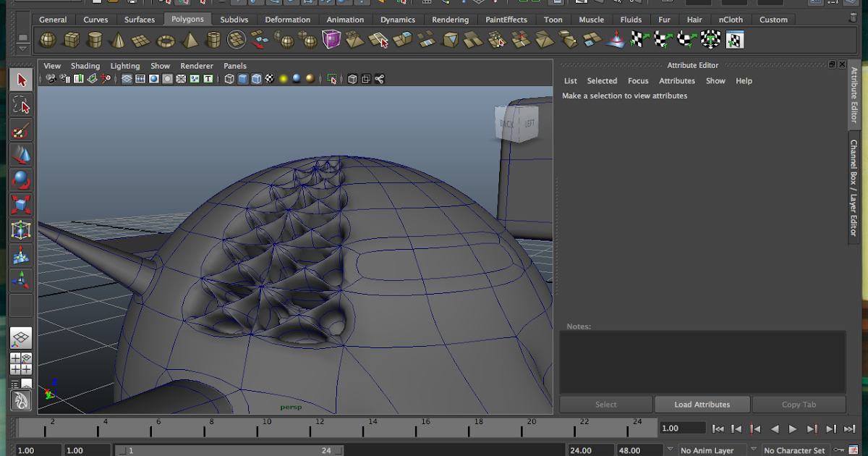Image resolution: width=868 pixels, height=456 pixels.
Task: Activate the Soft Modification tool
Action: coord(21,255)
